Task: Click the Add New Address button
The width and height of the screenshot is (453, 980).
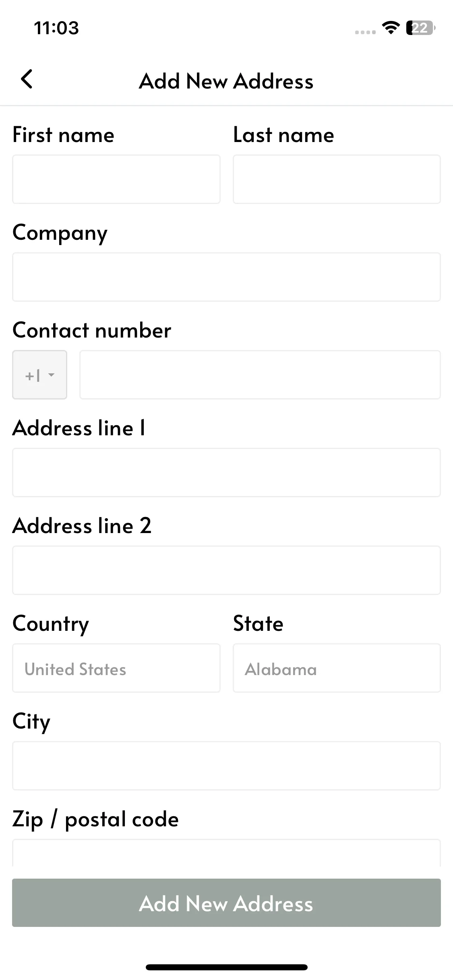Action: [x=226, y=903]
